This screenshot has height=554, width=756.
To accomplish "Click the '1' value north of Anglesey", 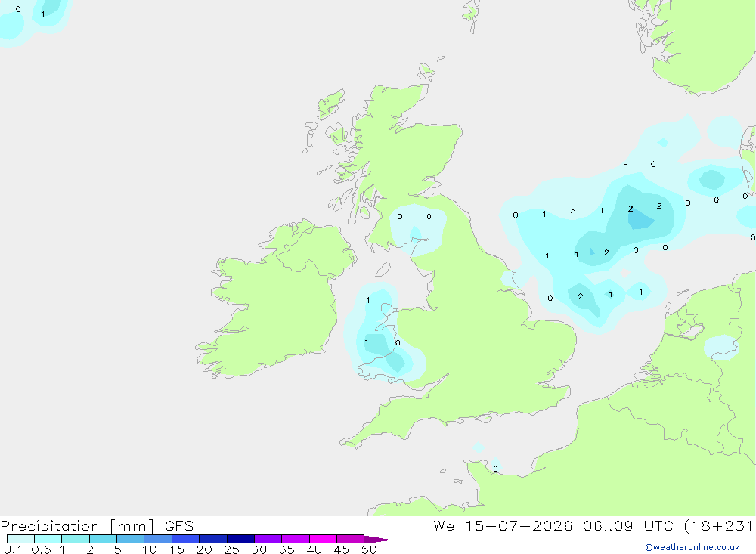I will (368, 300).
